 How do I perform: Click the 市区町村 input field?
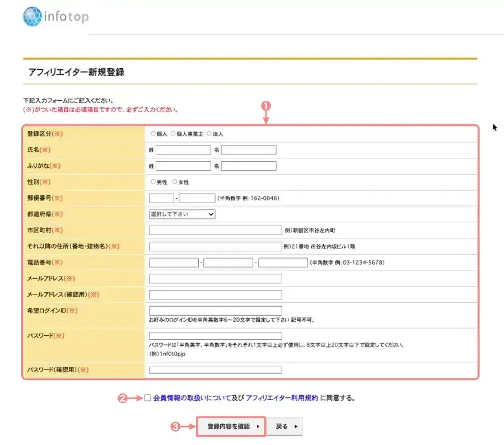214,229
